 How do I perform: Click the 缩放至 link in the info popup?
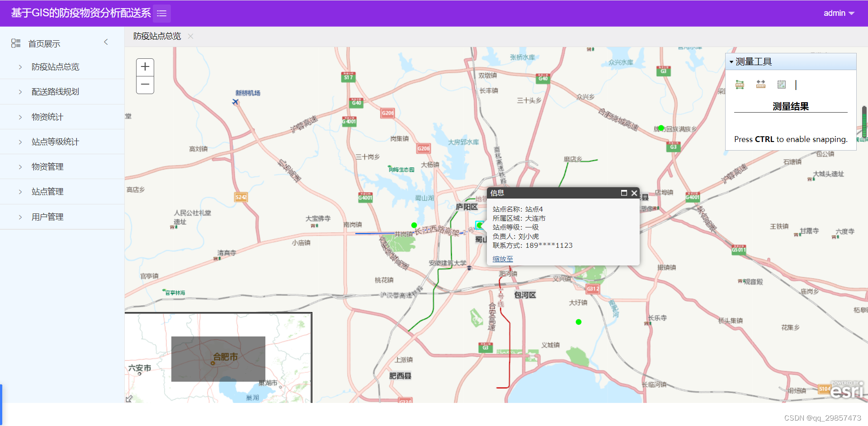(x=502, y=259)
